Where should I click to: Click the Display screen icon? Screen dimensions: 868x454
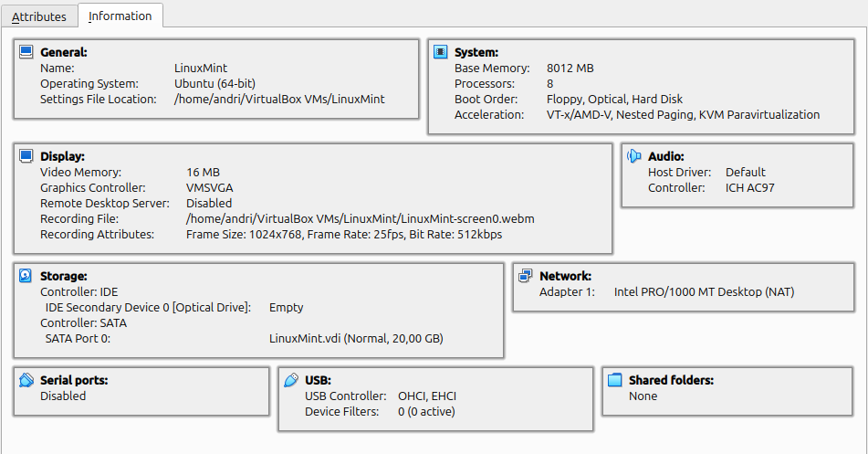[26, 156]
